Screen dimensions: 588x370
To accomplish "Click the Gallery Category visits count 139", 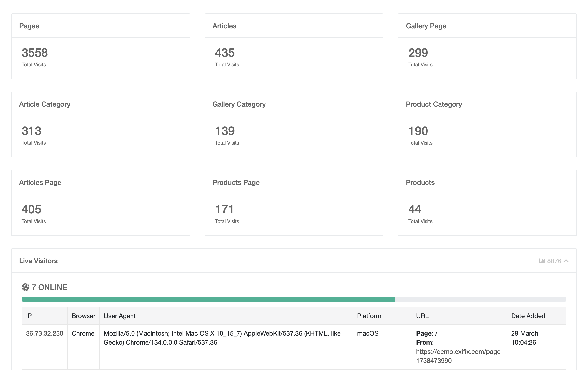I will point(225,131).
